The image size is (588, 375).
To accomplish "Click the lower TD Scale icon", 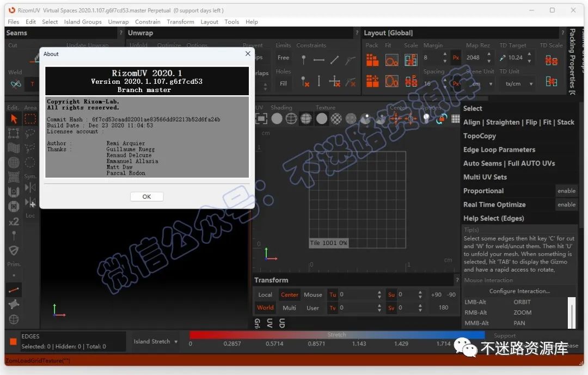I will pos(551,81).
